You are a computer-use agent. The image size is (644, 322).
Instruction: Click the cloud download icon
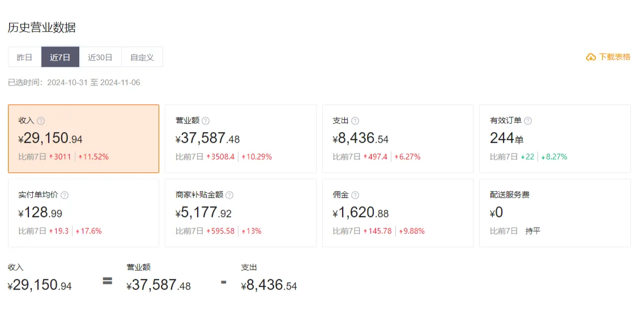[x=591, y=57]
